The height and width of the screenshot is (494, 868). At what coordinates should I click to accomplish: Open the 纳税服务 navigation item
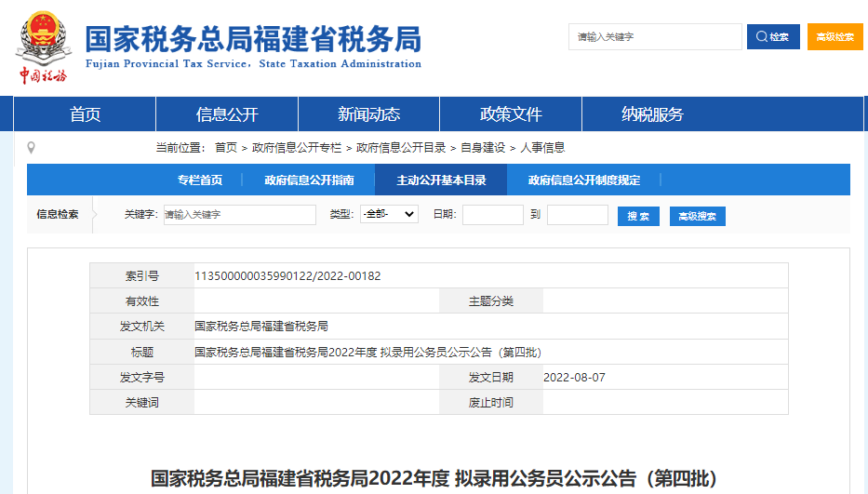[x=652, y=114]
